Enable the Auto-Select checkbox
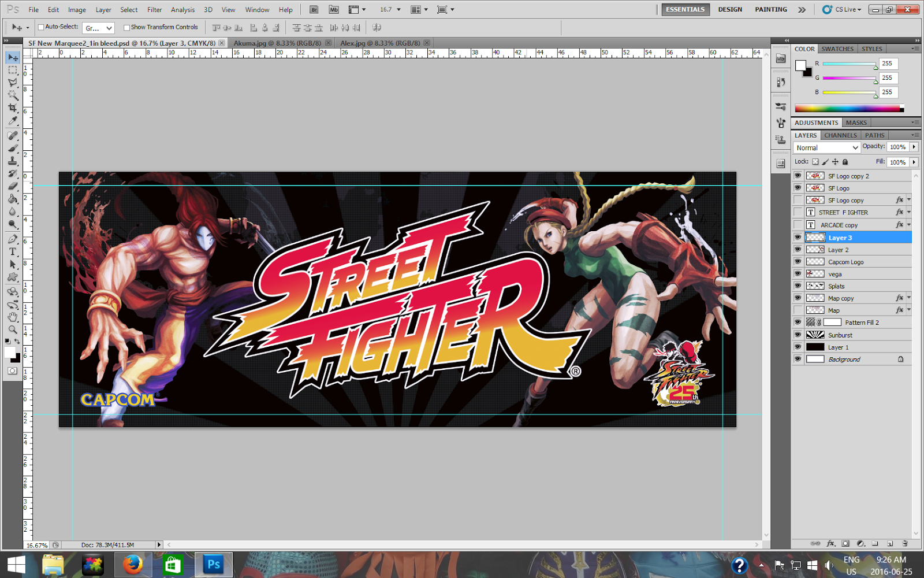Screen dimensions: 924x578 click(x=40, y=27)
